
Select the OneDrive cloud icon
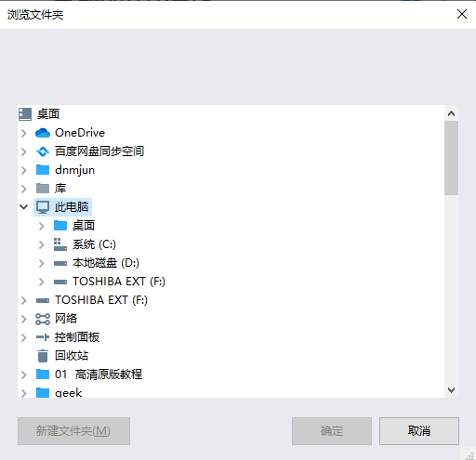point(43,133)
